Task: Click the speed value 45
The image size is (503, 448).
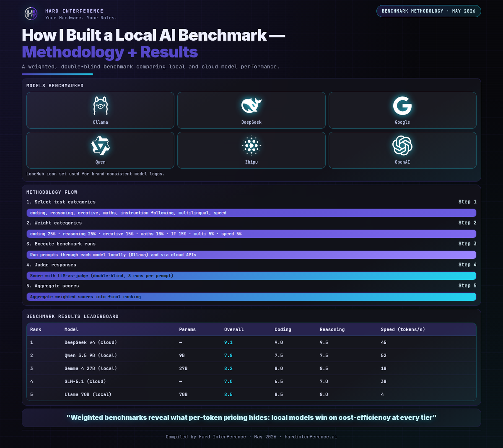Action: (383, 342)
